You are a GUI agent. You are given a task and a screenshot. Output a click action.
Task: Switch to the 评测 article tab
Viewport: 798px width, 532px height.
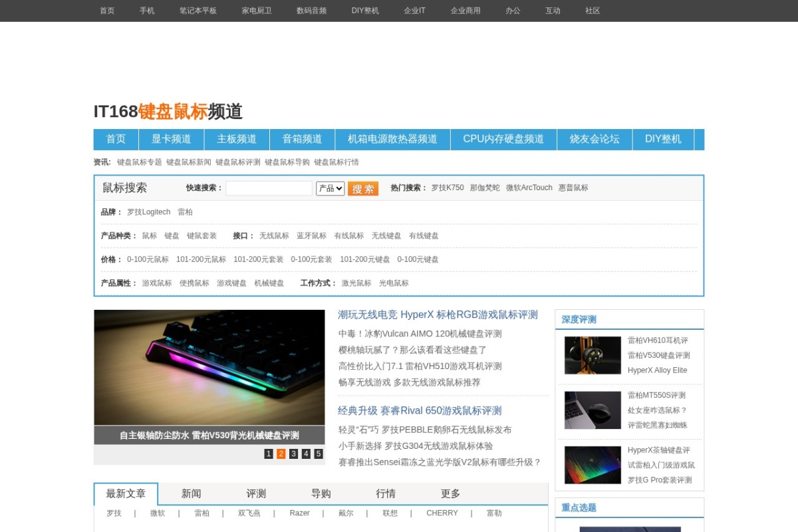click(256, 494)
